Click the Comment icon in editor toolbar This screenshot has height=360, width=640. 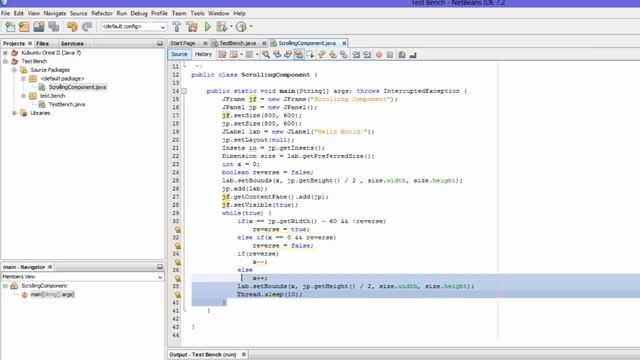402,55
